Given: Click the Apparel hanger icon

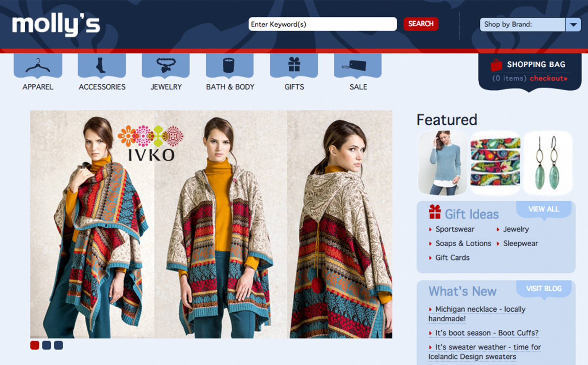Looking at the screenshot, I should point(38,65).
